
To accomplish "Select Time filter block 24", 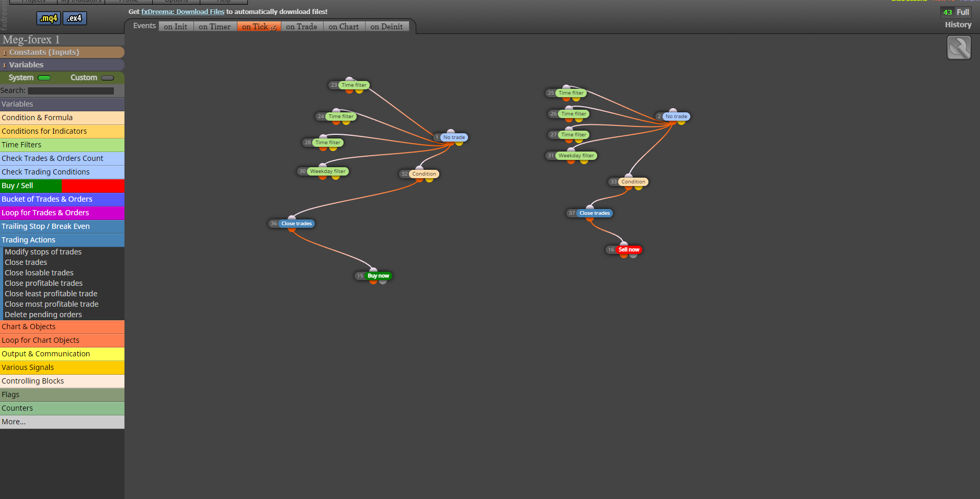I will [341, 117].
